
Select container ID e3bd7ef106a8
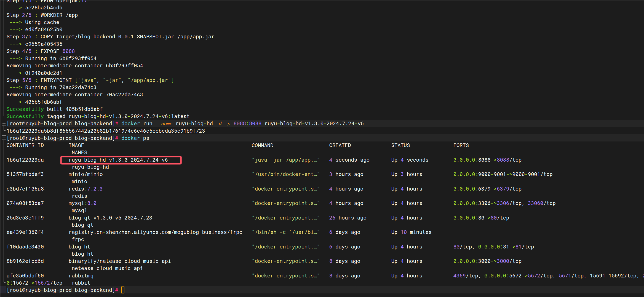coord(25,189)
